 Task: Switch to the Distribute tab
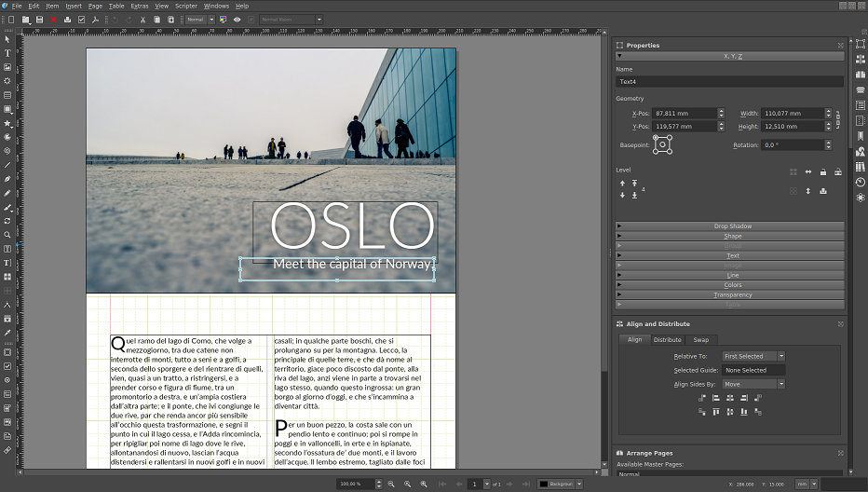coord(667,340)
